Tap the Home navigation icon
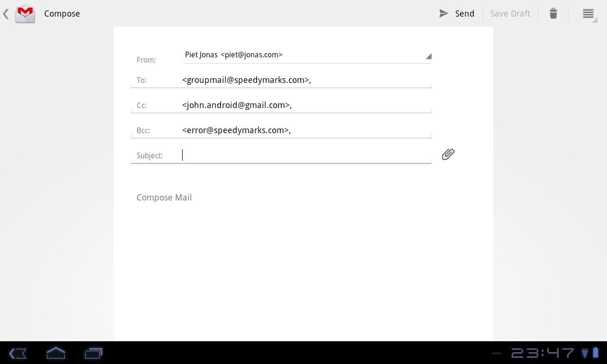This screenshot has width=607, height=364. click(x=55, y=353)
